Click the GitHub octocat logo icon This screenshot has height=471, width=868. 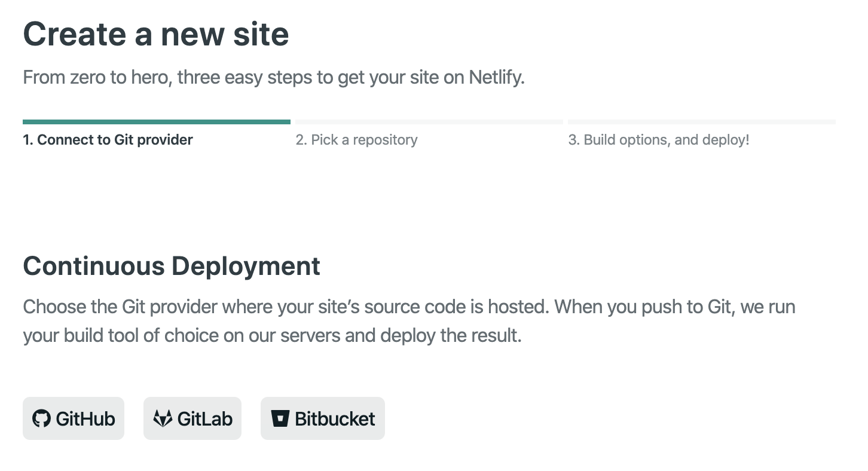[41, 418]
